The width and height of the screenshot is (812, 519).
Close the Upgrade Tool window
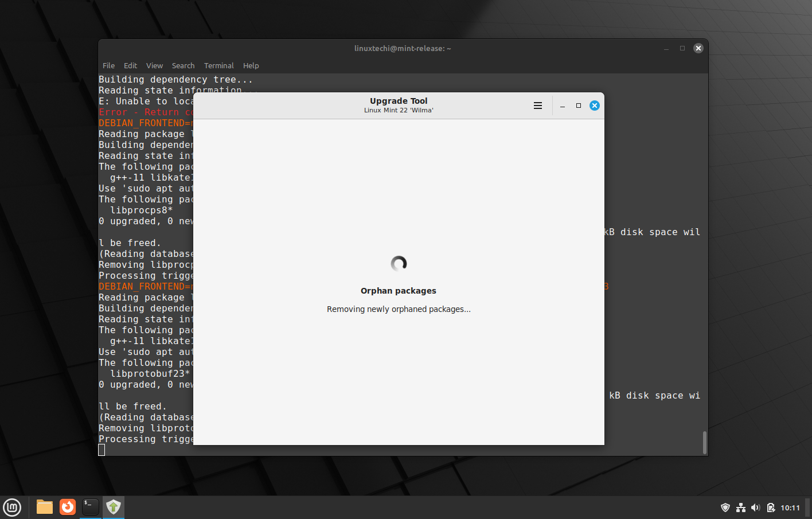(x=595, y=106)
